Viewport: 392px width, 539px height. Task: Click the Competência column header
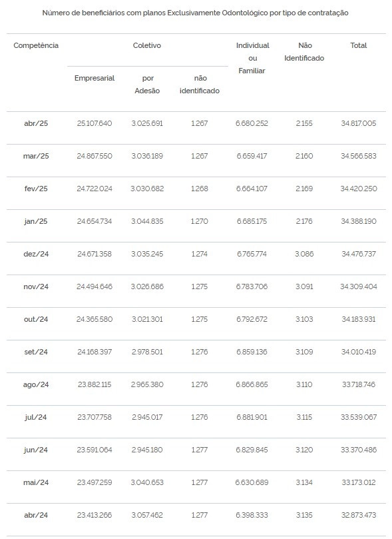click(x=36, y=45)
